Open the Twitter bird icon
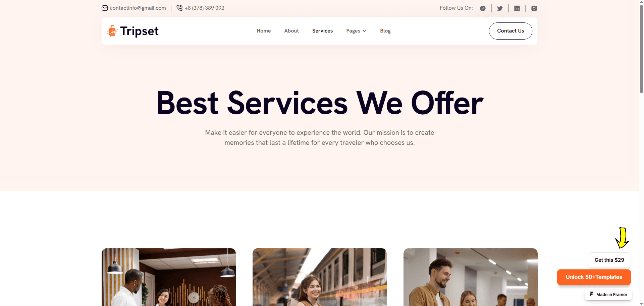Image resolution: width=644 pixels, height=306 pixels. 500,8
